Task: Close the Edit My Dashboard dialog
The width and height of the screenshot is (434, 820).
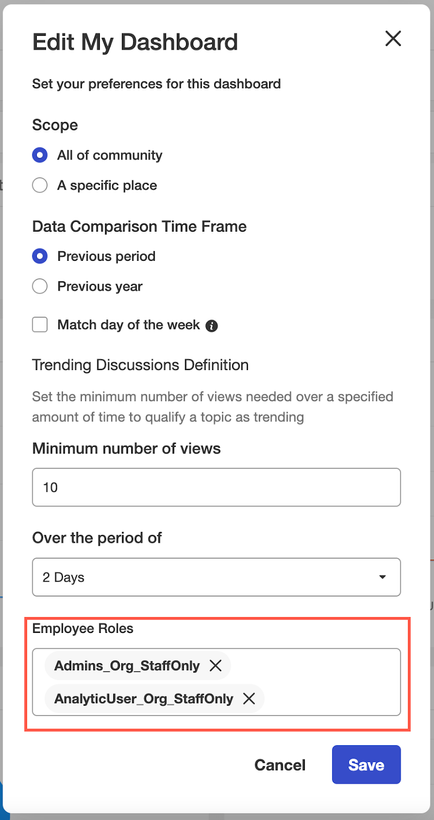Action: click(x=393, y=38)
